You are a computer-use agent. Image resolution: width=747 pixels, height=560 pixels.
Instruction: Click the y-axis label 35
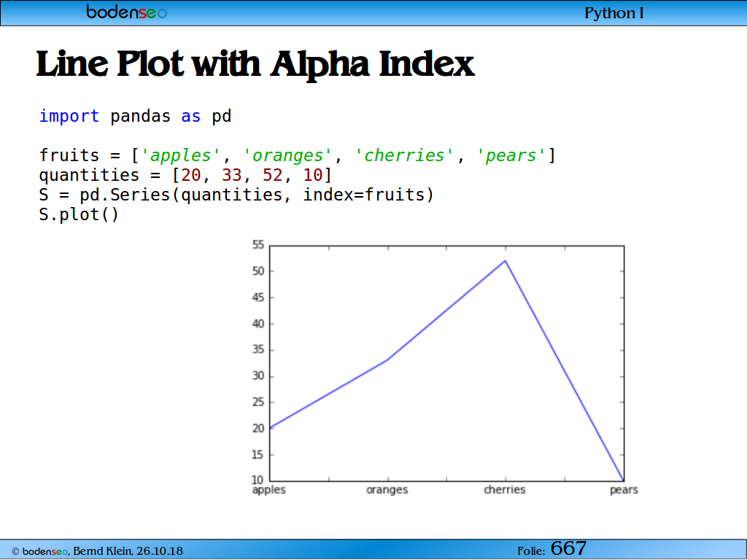tap(258, 350)
